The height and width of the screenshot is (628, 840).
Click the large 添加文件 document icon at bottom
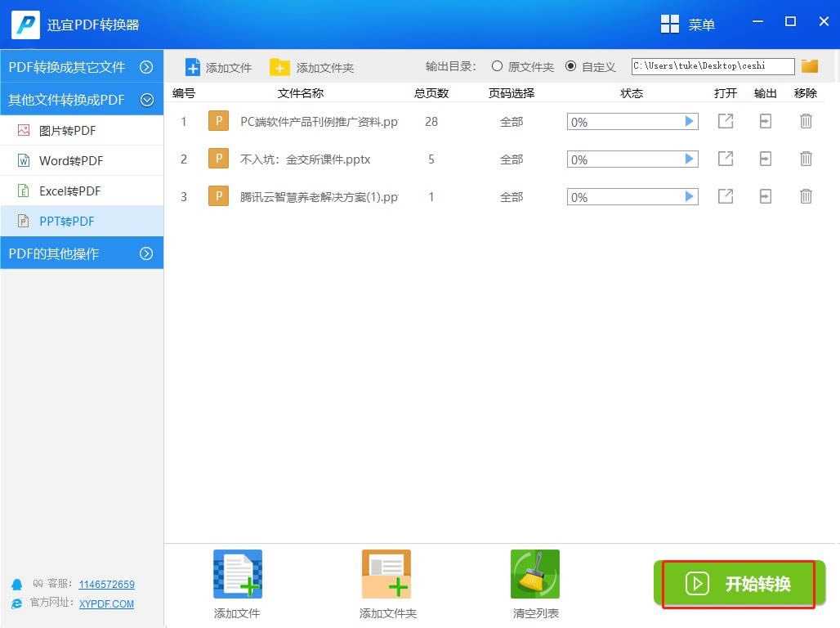point(238,574)
